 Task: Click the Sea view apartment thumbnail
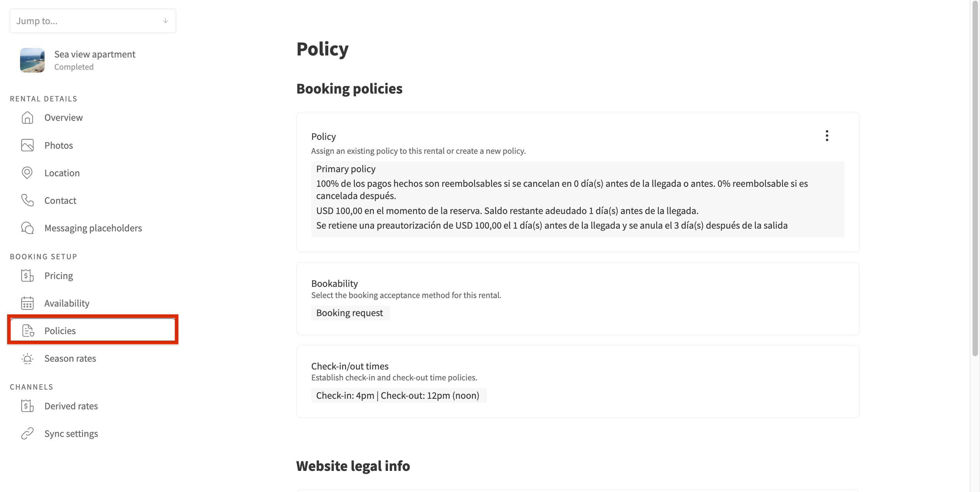[x=32, y=60]
